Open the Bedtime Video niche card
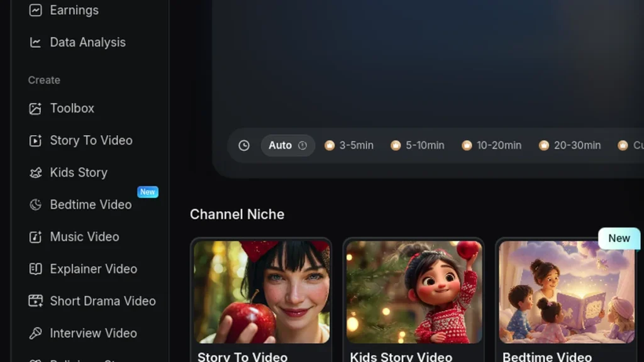This screenshot has height=362, width=644. point(567,300)
